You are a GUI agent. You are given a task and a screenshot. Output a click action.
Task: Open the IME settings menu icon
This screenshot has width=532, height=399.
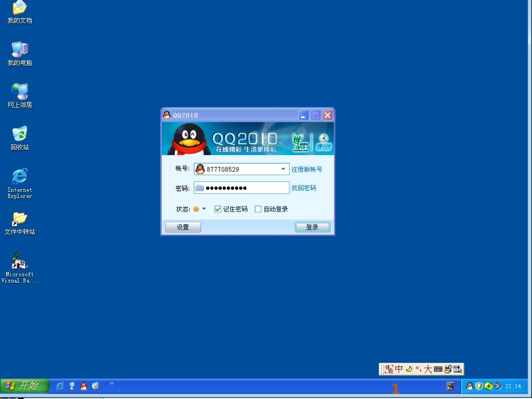[458, 369]
